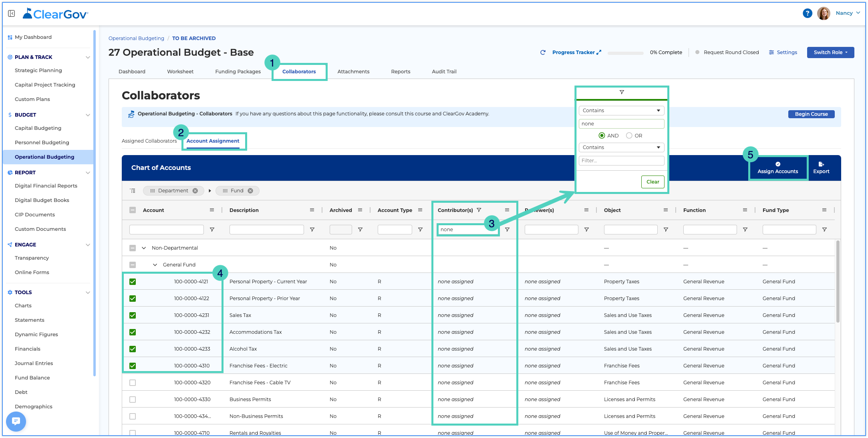The height and width of the screenshot is (438, 868).
Task: Select the Account Assignment sub-tab
Action: pyautogui.click(x=213, y=141)
